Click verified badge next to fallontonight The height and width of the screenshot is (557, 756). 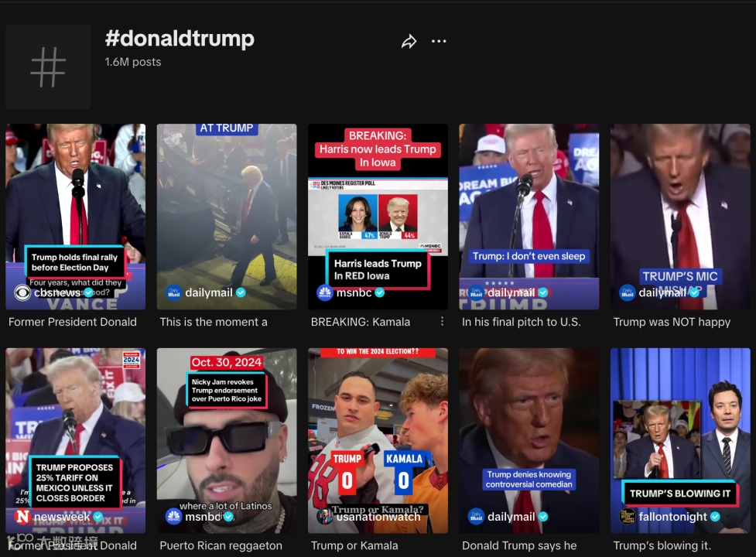tap(715, 517)
